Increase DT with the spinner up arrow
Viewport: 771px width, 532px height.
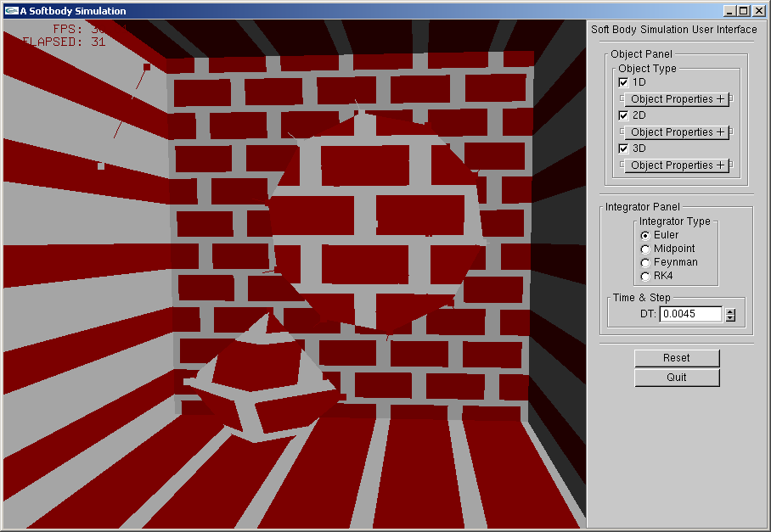(730, 311)
